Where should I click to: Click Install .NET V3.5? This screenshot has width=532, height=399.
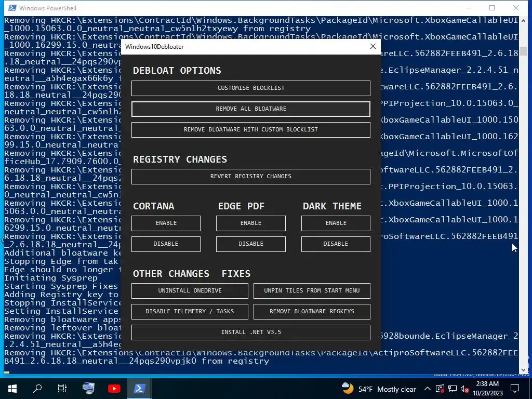[x=251, y=332]
